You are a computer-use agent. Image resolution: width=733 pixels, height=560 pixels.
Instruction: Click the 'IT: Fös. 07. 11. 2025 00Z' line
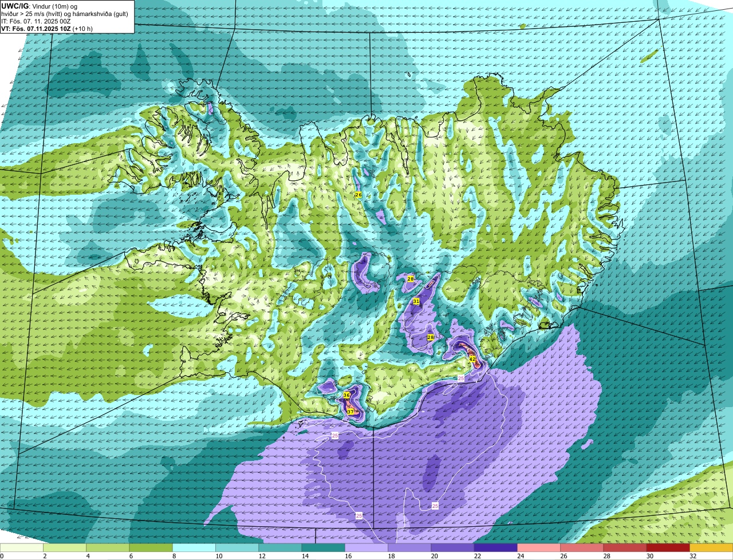click(x=36, y=21)
